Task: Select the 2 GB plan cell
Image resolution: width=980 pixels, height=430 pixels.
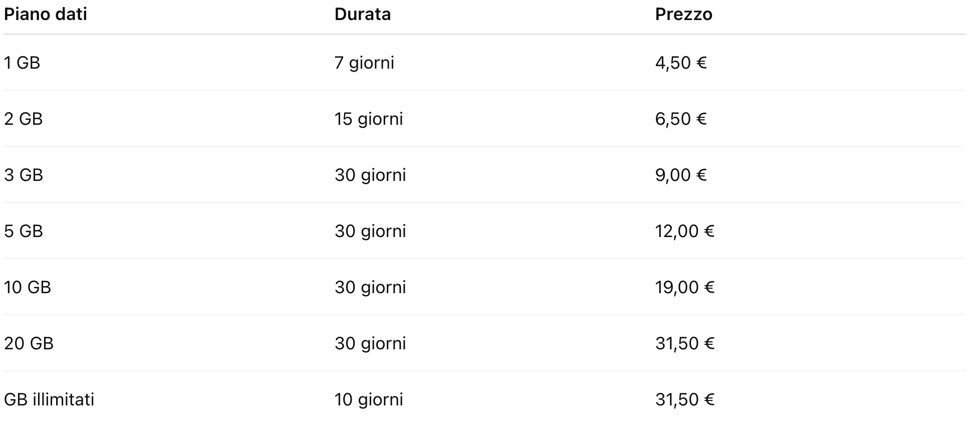Action: [24, 119]
